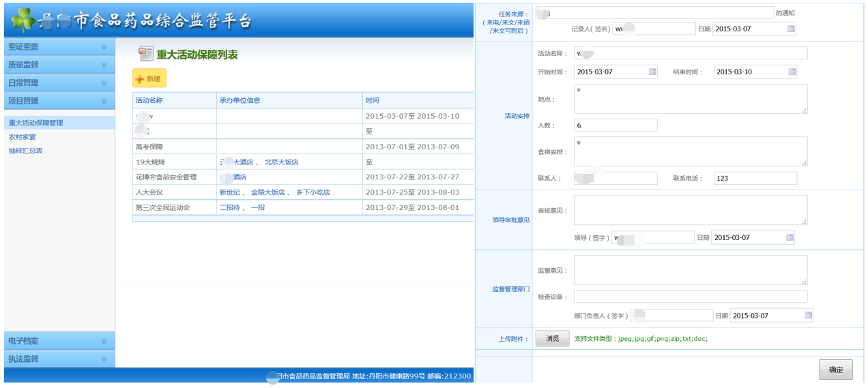Open calendar for 部门负责人 date field

click(x=808, y=315)
